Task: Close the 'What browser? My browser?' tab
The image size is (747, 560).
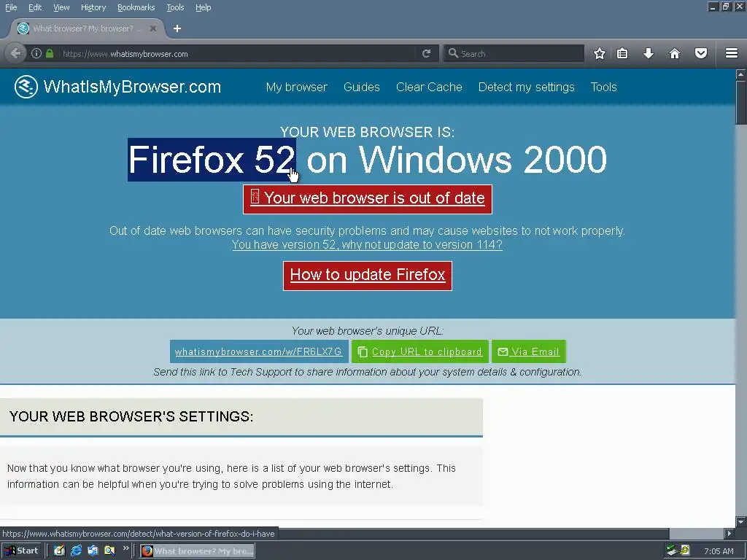Action: pyautogui.click(x=153, y=28)
